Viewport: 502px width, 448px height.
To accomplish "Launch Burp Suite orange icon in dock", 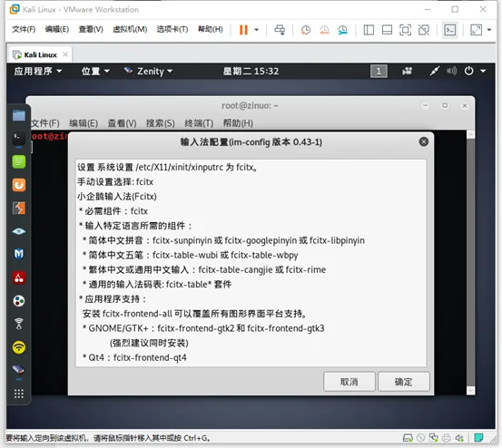I will tap(19, 185).
